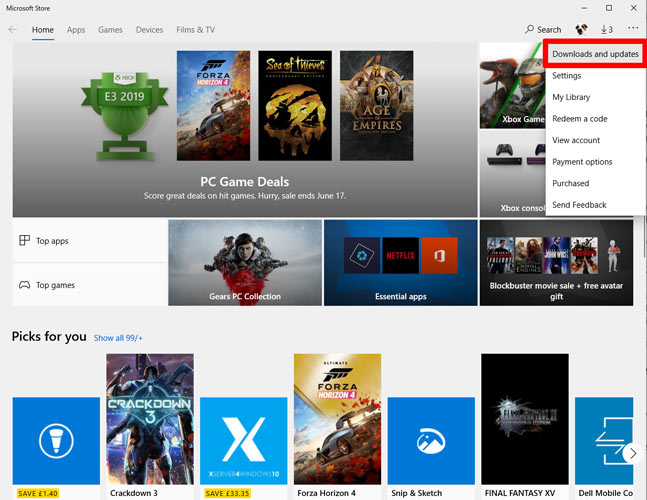The image size is (647, 500).
Task: Open the Top apps button
Action: coord(89,241)
